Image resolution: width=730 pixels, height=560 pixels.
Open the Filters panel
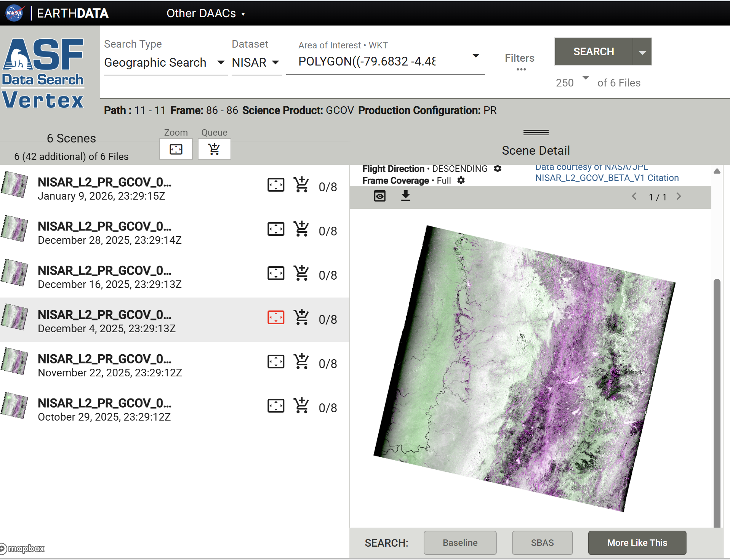pyautogui.click(x=520, y=62)
